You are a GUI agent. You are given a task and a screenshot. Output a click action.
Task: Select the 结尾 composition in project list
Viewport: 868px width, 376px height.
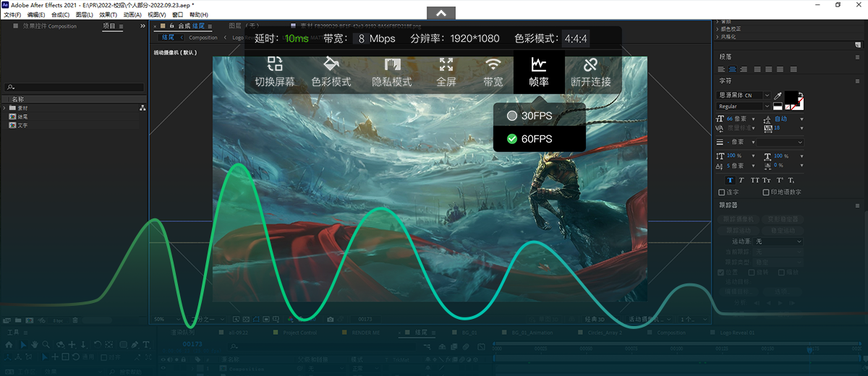[22, 116]
